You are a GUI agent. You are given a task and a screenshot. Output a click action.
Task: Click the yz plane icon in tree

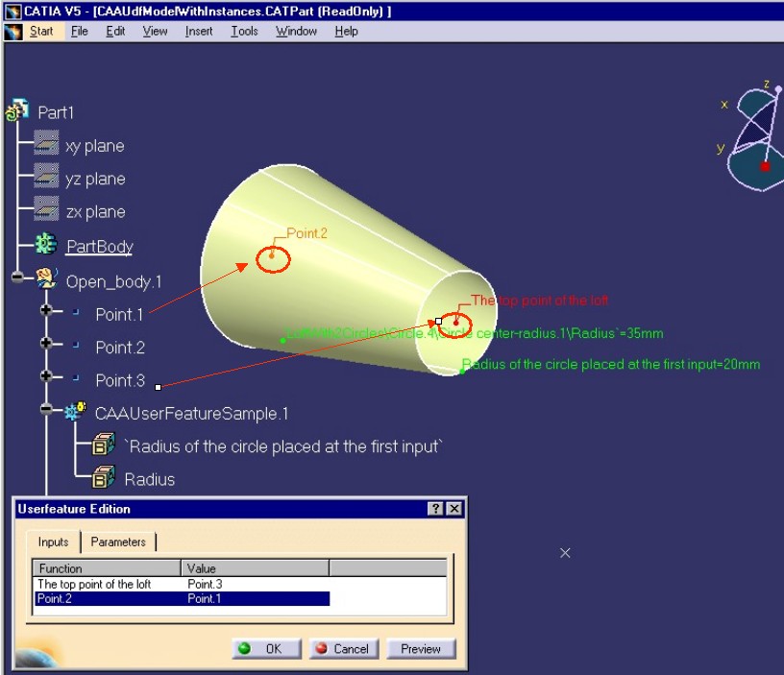(46, 176)
